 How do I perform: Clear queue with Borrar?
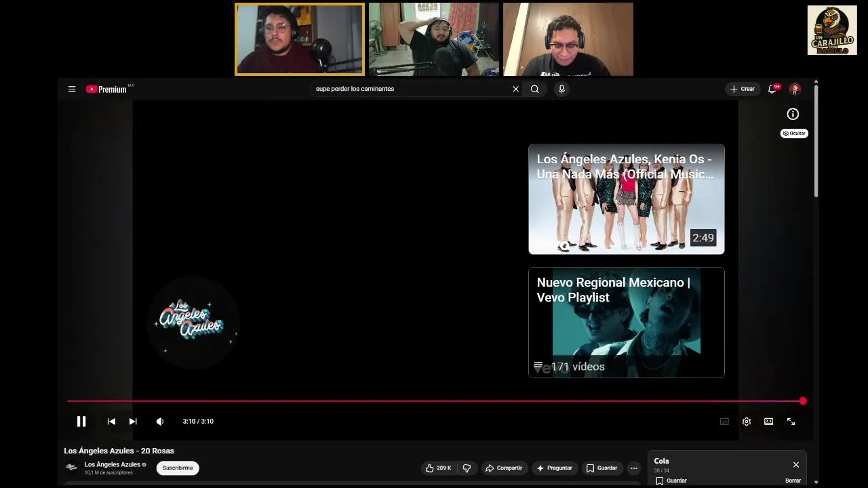(x=793, y=481)
